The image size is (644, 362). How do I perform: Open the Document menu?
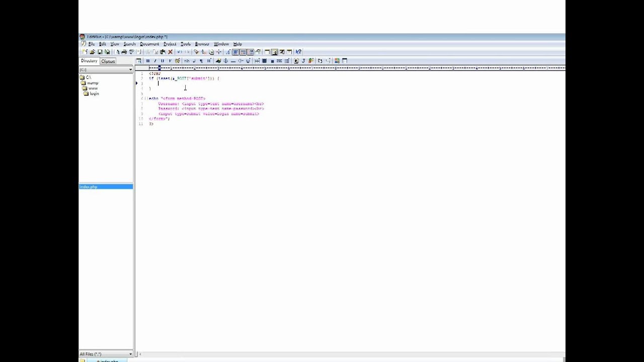click(x=149, y=44)
